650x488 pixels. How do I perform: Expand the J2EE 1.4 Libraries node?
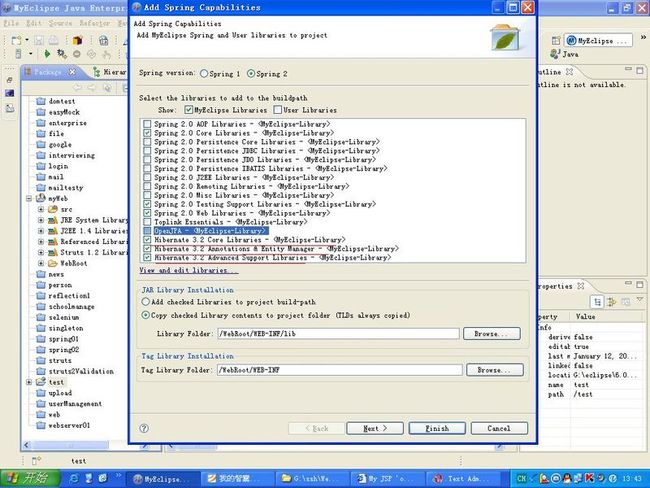click(x=41, y=231)
